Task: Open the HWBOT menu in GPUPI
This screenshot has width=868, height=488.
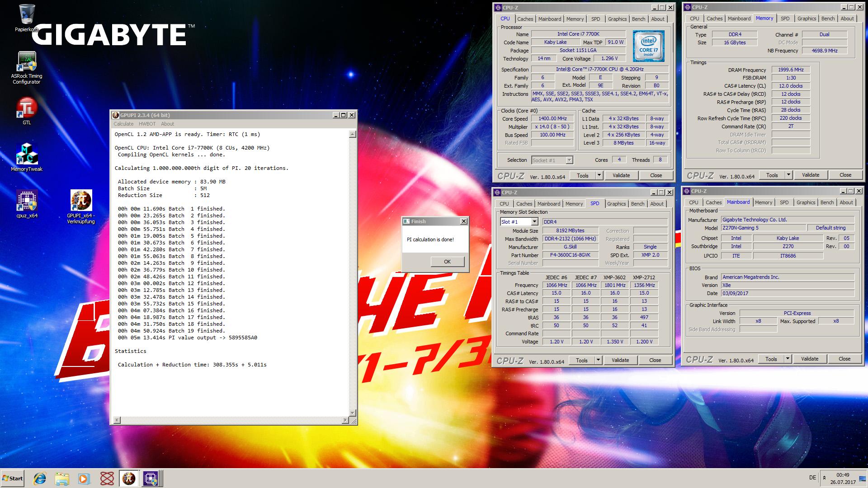Action: 147,124
